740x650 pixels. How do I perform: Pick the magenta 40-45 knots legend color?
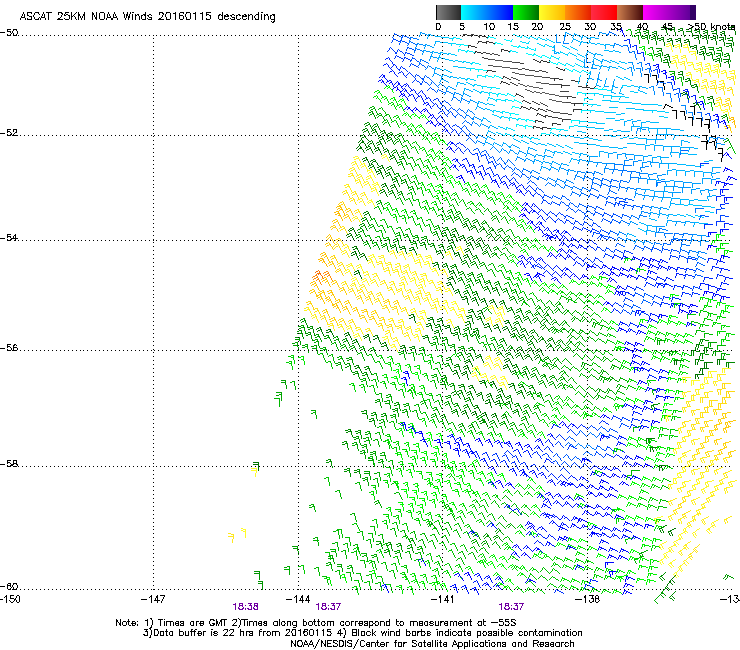click(x=656, y=12)
